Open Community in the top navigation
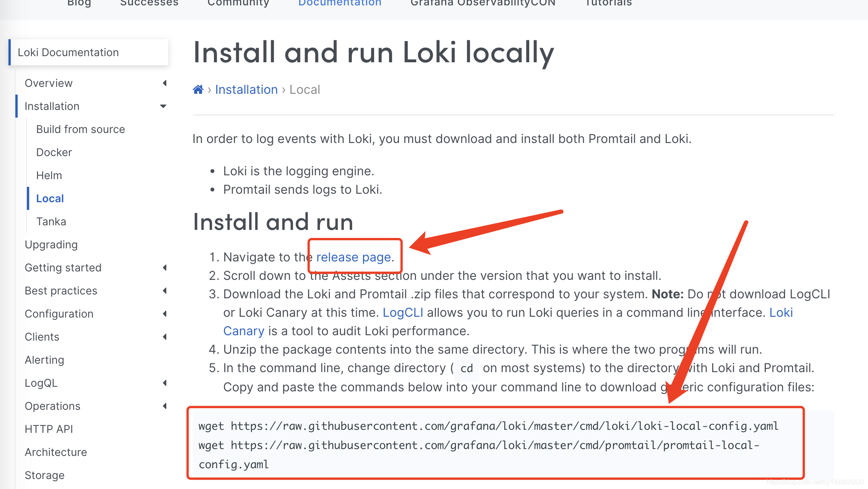The height and width of the screenshot is (489, 868). coord(238,3)
